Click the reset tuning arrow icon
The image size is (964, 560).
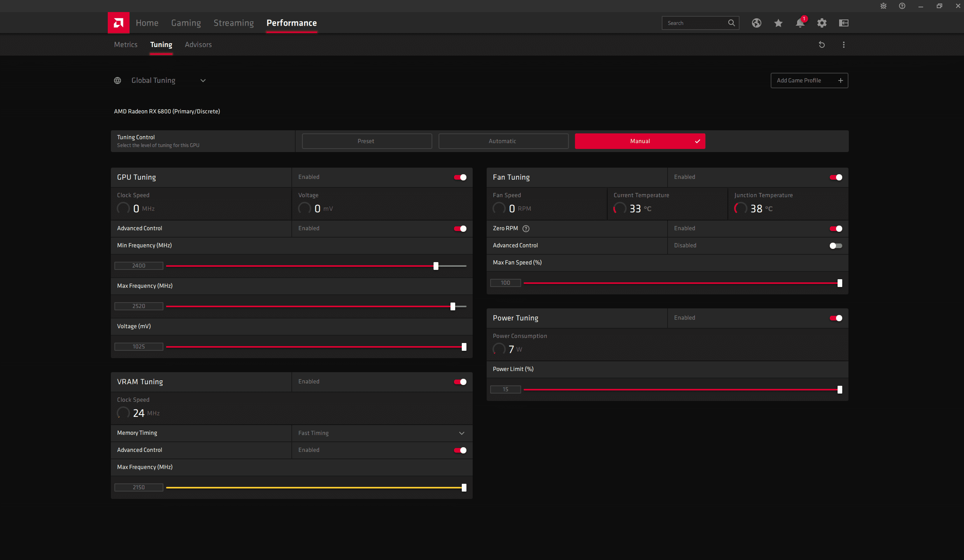click(822, 45)
